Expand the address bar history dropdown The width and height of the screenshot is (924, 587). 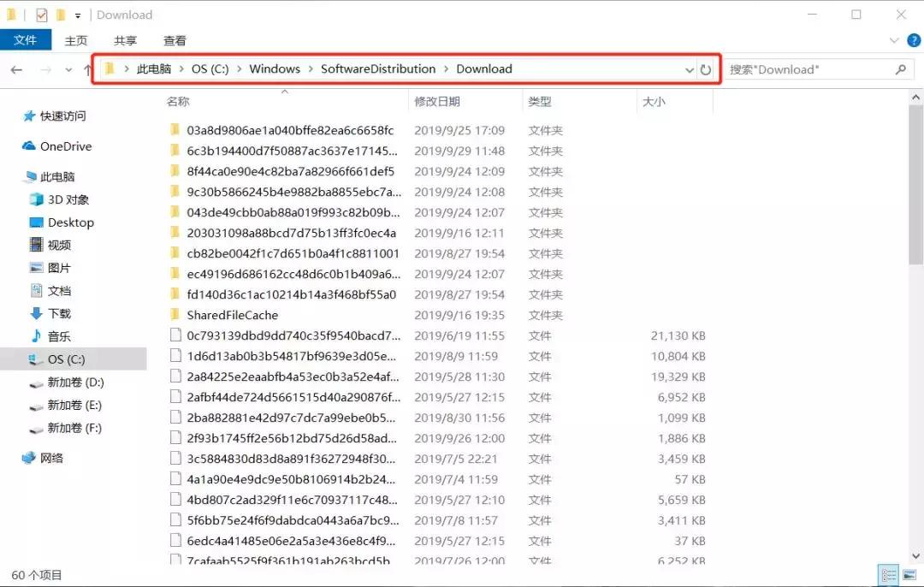[x=689, y=69]
